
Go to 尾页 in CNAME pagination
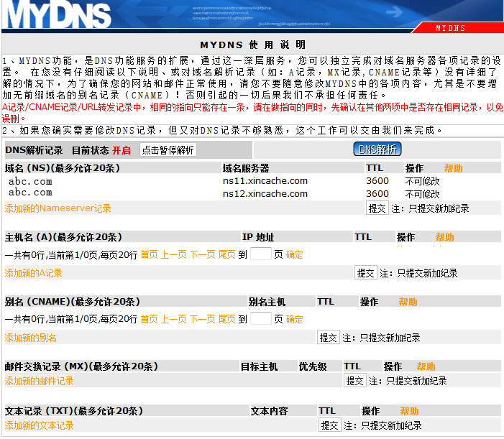click(x=227, y=319)
